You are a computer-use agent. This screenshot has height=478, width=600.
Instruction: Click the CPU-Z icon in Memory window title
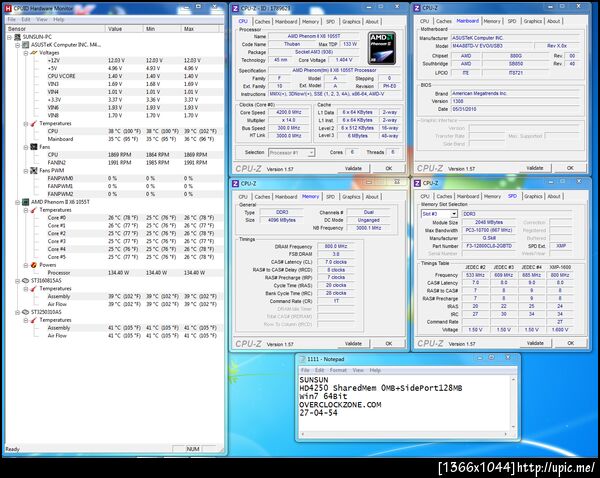[235, 184]
